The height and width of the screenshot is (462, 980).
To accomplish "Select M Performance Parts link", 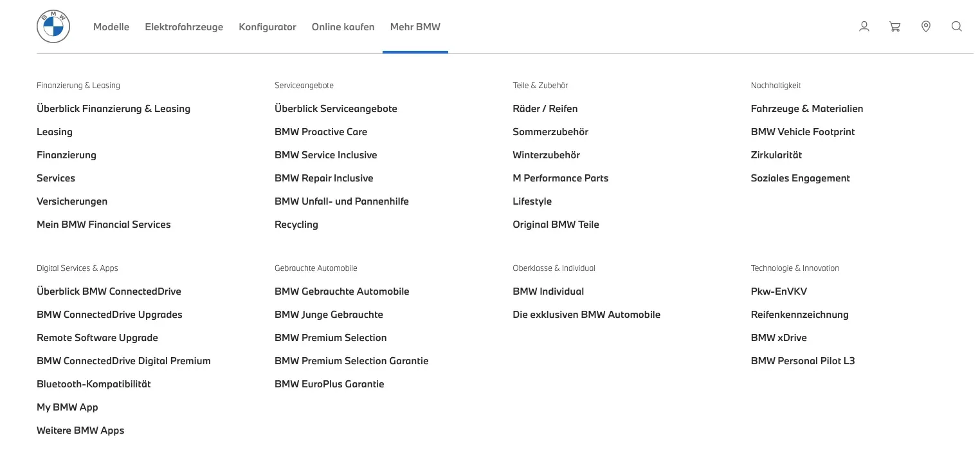I will coord(560,178).
